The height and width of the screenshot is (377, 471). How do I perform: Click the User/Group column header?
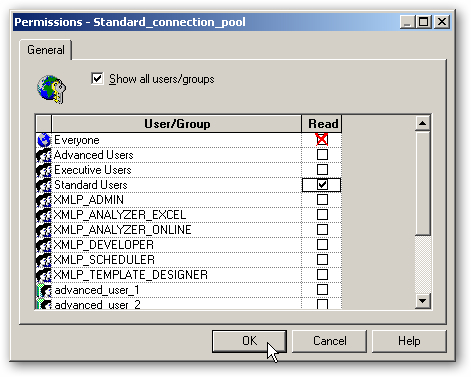[x=177, y=124]
